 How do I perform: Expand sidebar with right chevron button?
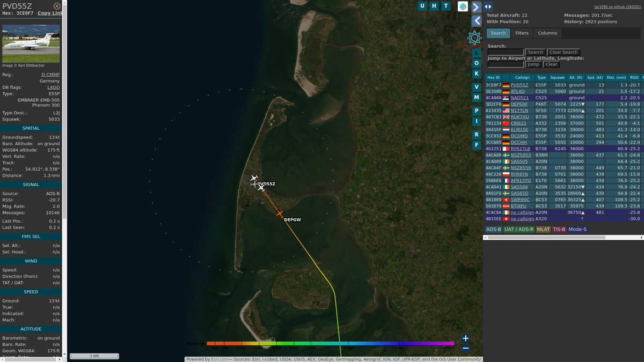point(476,6)
